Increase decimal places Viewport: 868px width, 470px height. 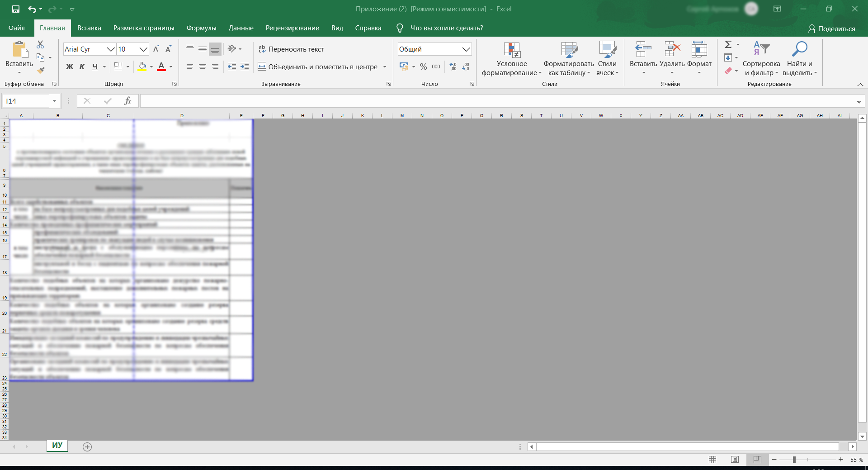[x=453, y=66]
